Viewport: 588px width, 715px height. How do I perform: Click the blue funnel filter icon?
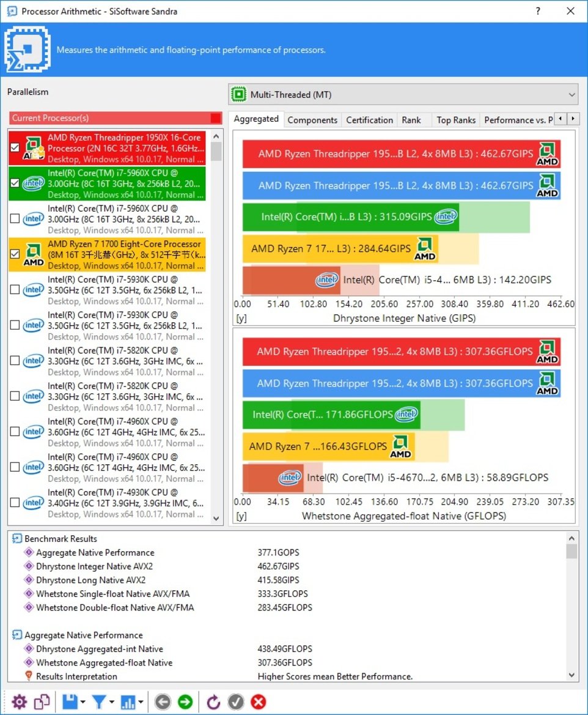[98, 702]
